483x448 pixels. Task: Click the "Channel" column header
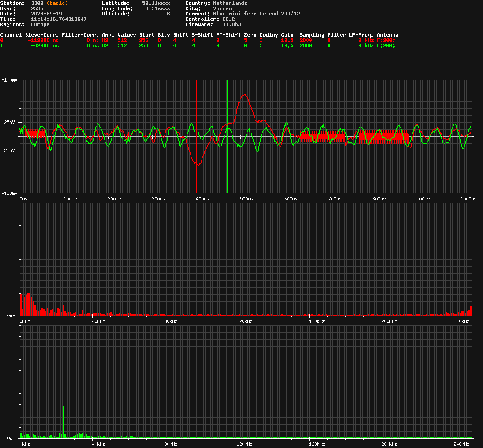[x=11, y=35]
